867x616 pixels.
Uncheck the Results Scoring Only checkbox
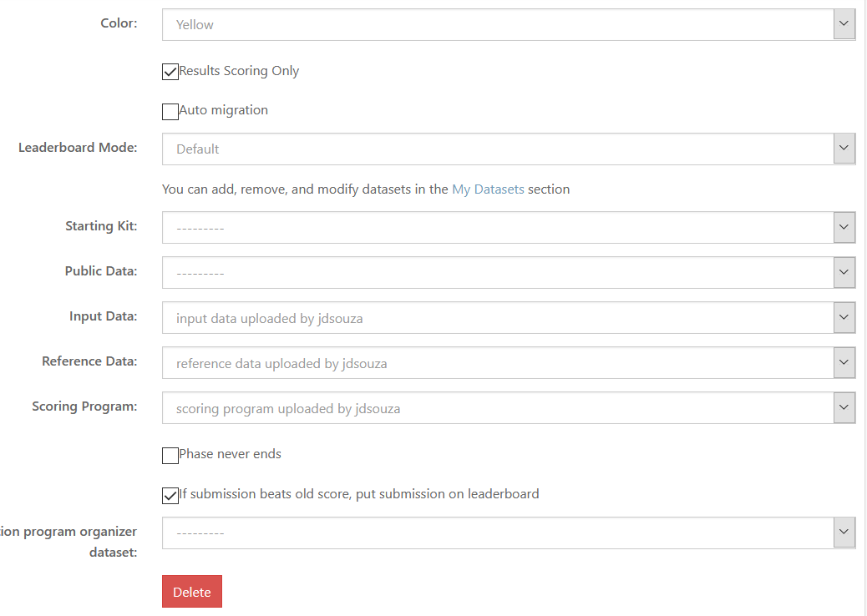click(x=170, y=72)
